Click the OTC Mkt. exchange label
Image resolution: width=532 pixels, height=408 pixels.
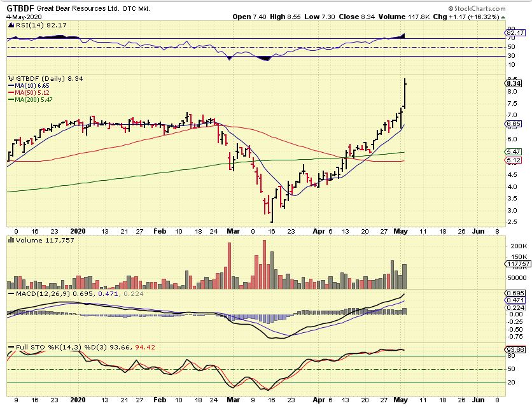click(x=136, y=9)
